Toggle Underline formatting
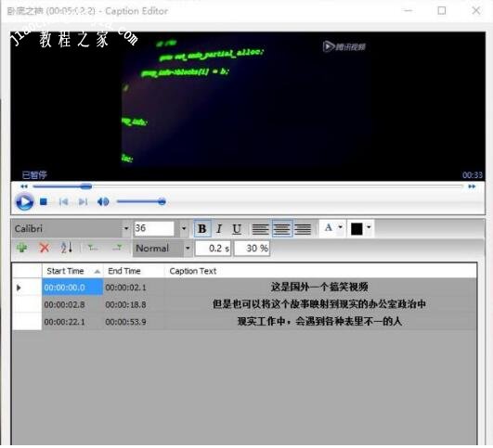This screenshot has width=493, height=448. tap(237, 229)
